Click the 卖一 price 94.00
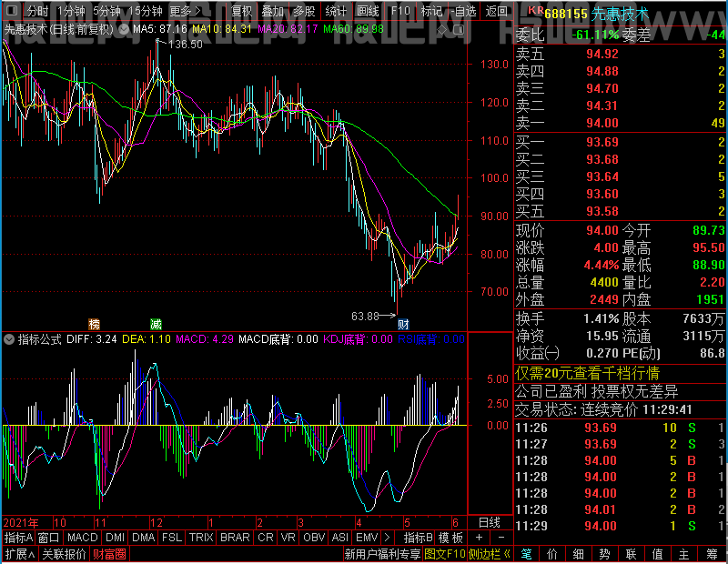728x564 pixels. (602, 123)
